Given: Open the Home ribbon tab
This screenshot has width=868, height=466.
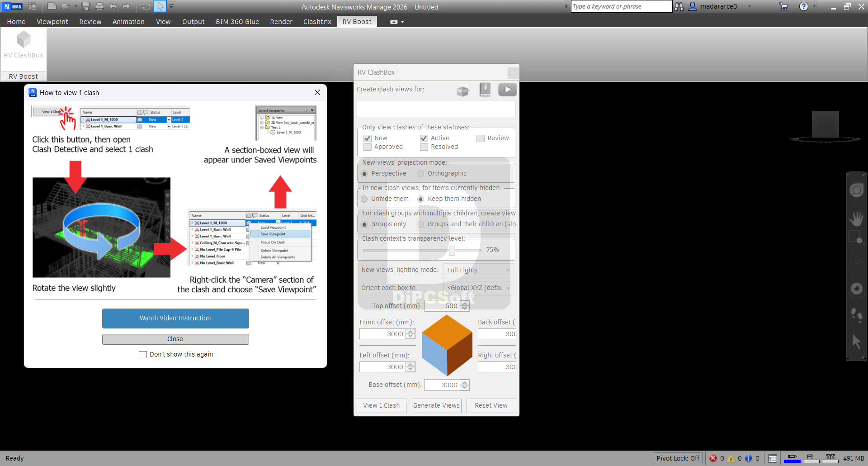Looking at the screenshot, I should [16, 22].
